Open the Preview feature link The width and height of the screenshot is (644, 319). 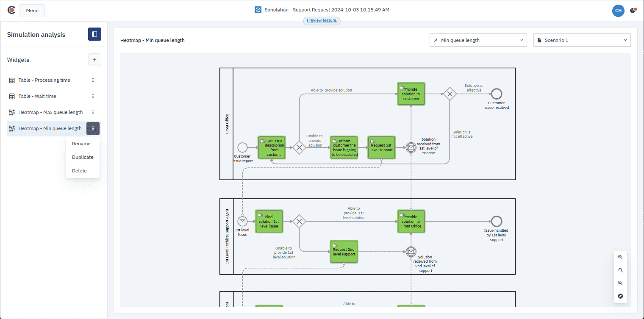pyautogui.click(x=322, y=20)
